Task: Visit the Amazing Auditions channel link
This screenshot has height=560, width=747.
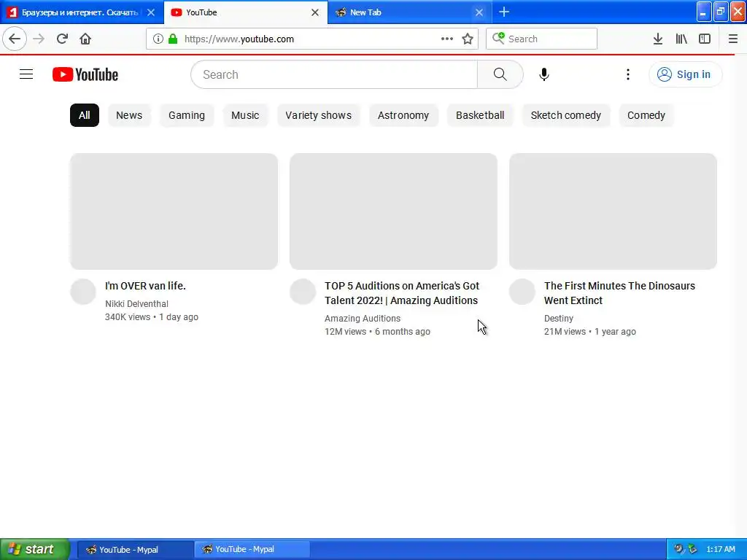Action: [x=363, y=318]
